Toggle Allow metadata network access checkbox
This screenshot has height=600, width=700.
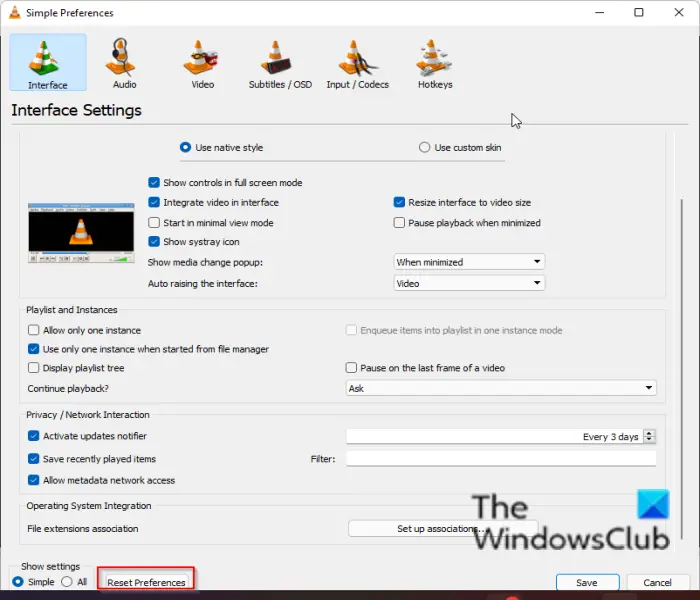tap(33, 480)
